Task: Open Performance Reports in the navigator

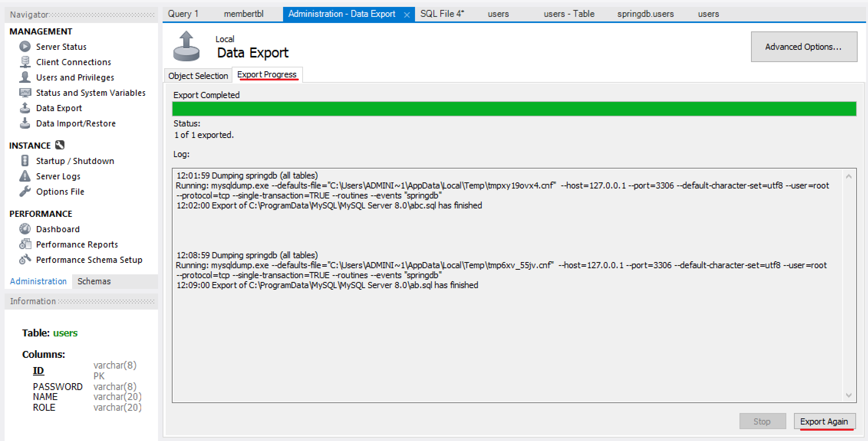Action: [77, 244]
